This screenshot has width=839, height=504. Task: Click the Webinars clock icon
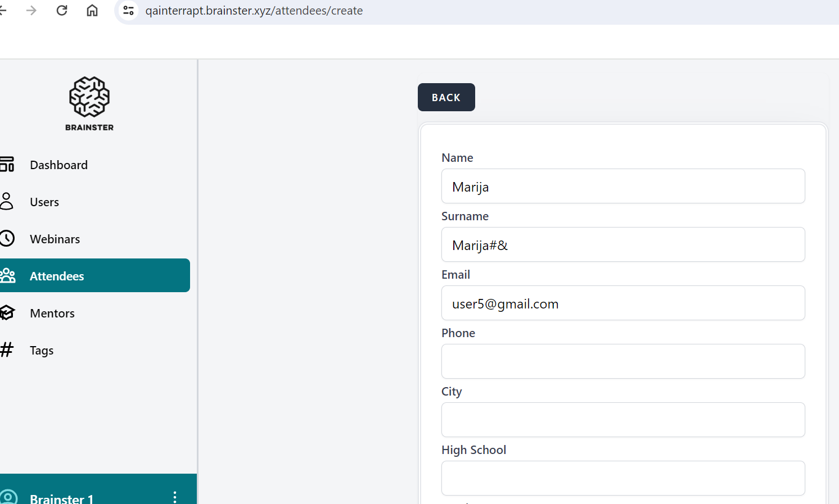tap(7, 238)
